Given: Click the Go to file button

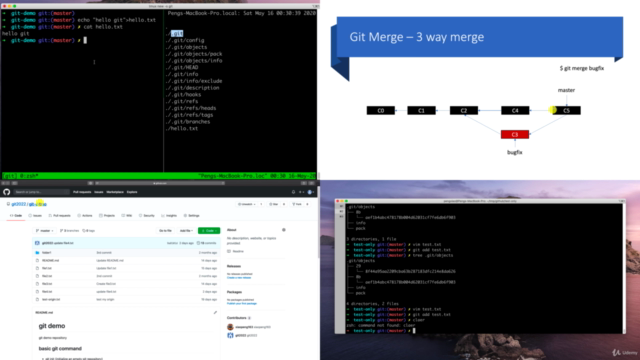Looking at the screenshot, I should point(165,231).
